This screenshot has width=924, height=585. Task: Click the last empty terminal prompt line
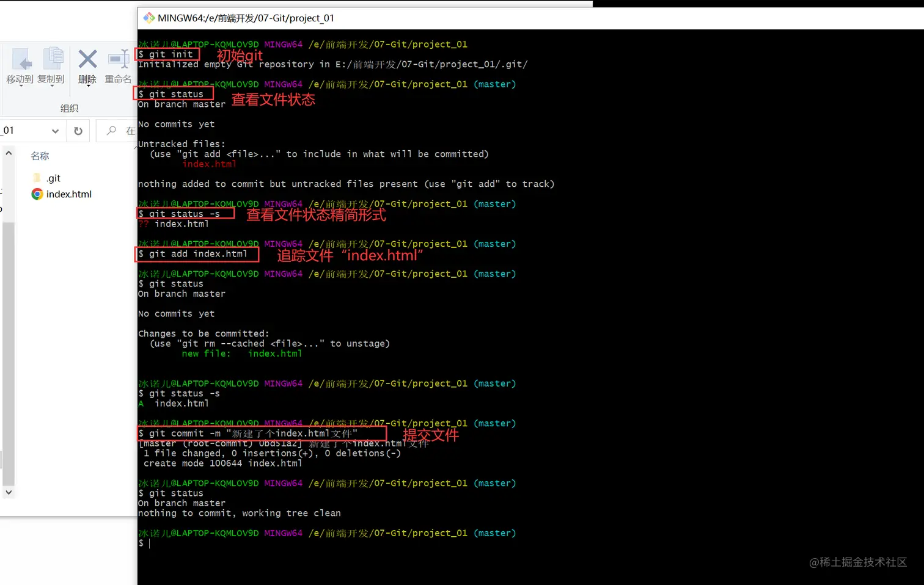pos(144,543)
